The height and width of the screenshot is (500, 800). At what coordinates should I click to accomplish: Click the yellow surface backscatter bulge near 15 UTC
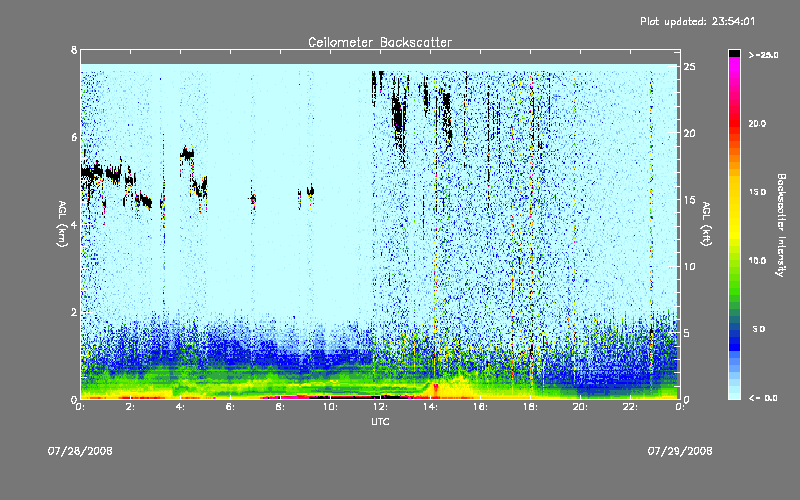454,387
